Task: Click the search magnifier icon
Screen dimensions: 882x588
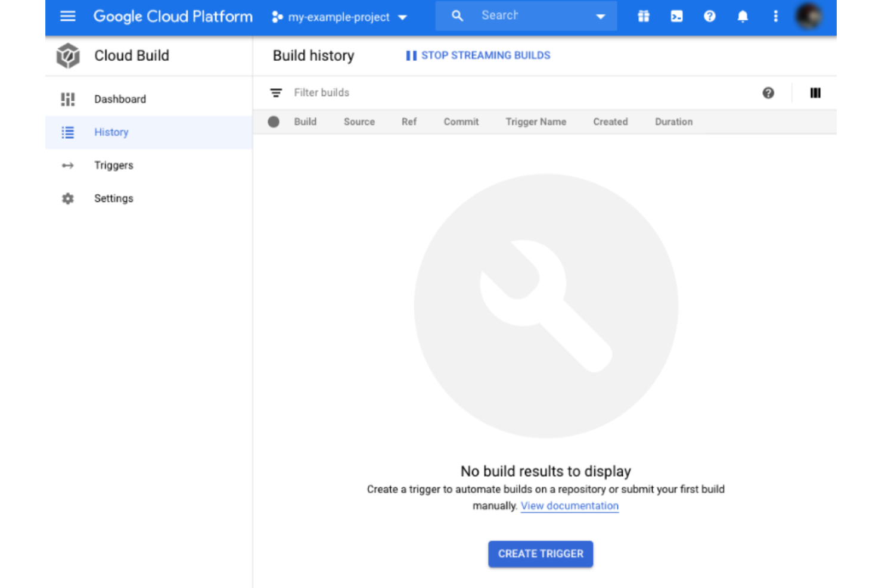Action: coord(457,16)
